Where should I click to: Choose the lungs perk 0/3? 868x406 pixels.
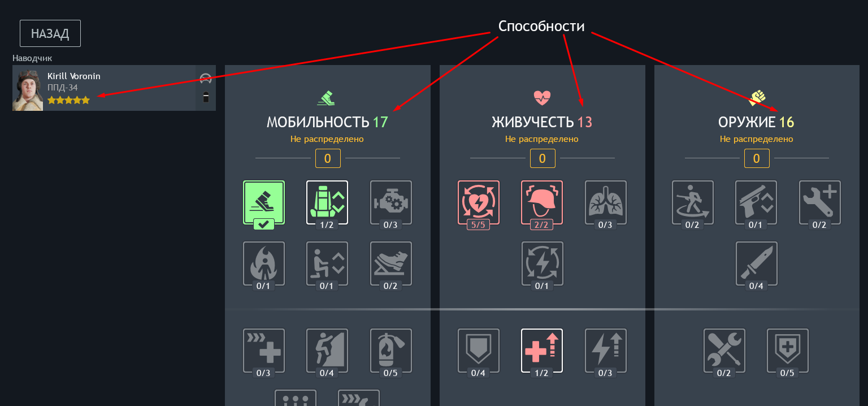point(606,202)
